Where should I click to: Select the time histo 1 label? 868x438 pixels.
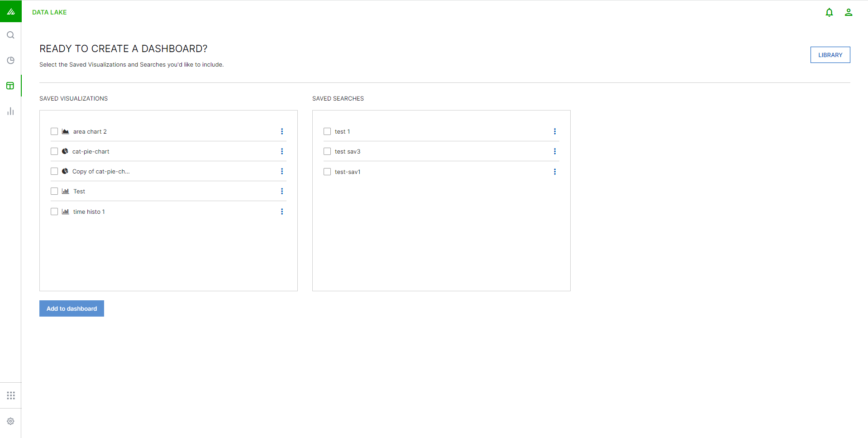[x=89, y=212]
